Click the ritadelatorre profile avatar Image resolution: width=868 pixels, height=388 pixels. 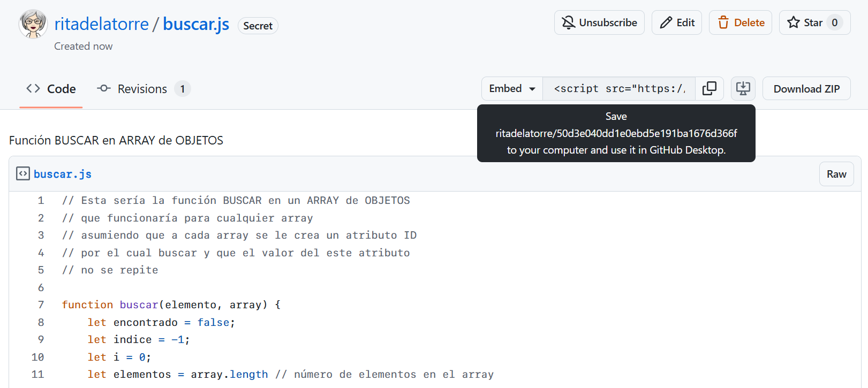[x=33, y=24]
